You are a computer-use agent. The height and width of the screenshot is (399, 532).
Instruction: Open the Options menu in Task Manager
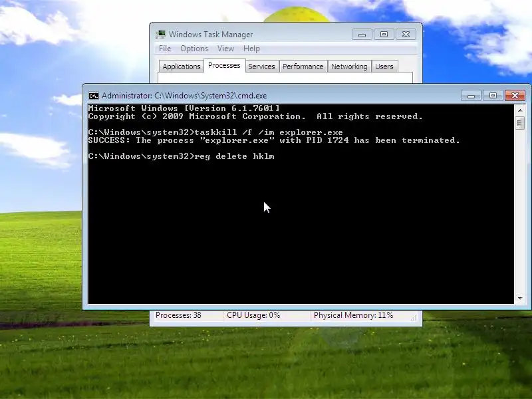pos(194,49)
